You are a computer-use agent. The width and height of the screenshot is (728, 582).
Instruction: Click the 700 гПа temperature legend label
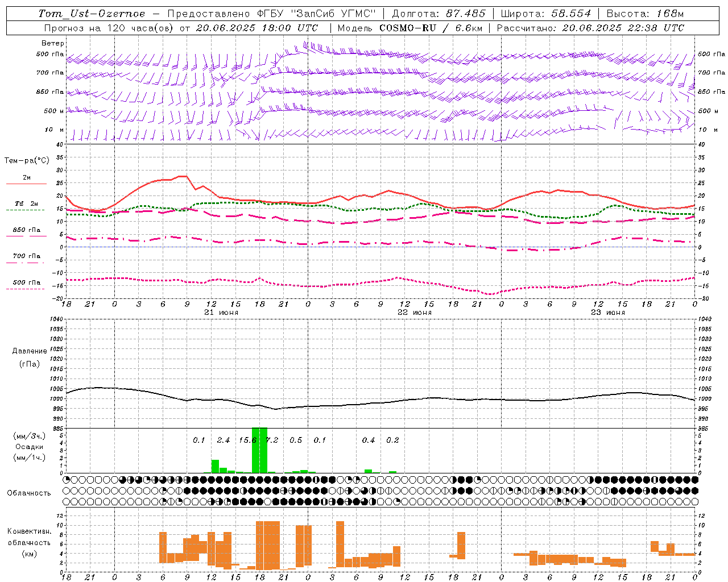coord(27,256)
